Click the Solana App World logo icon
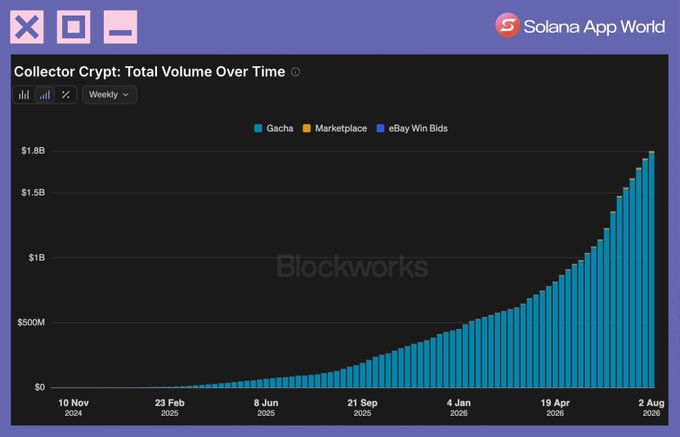Screen dimensions: 680x437 [507, 25]
